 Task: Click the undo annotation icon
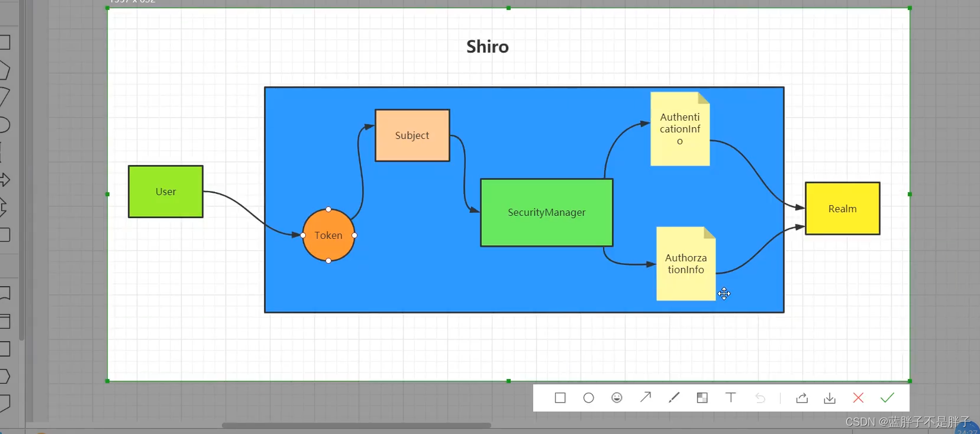coord(760,398)
